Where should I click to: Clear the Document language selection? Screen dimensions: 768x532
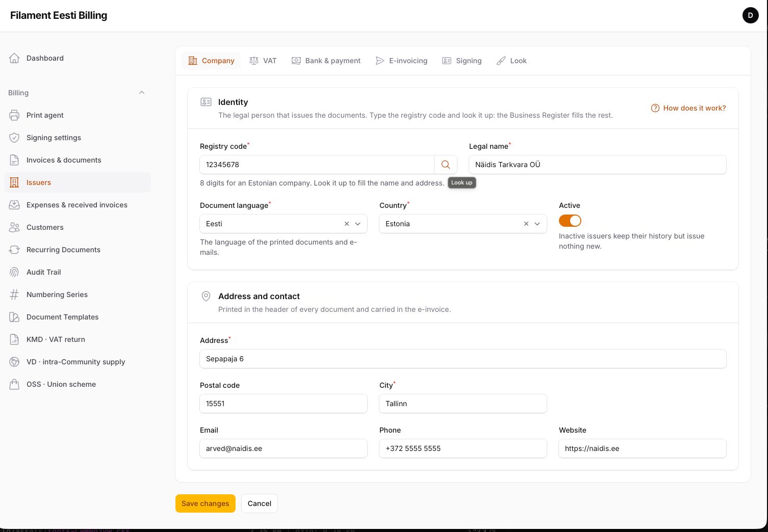(347, 224)
